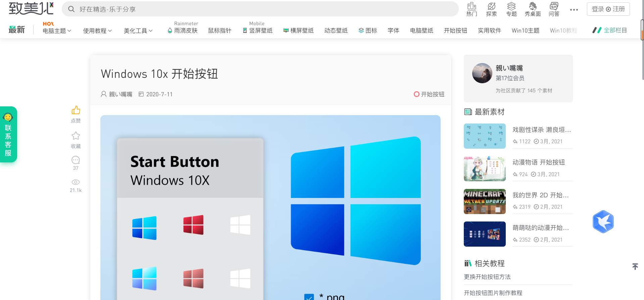Click the user icon beside author name
The width and height of the screenshot is (644, 300).
coord(104,94)
